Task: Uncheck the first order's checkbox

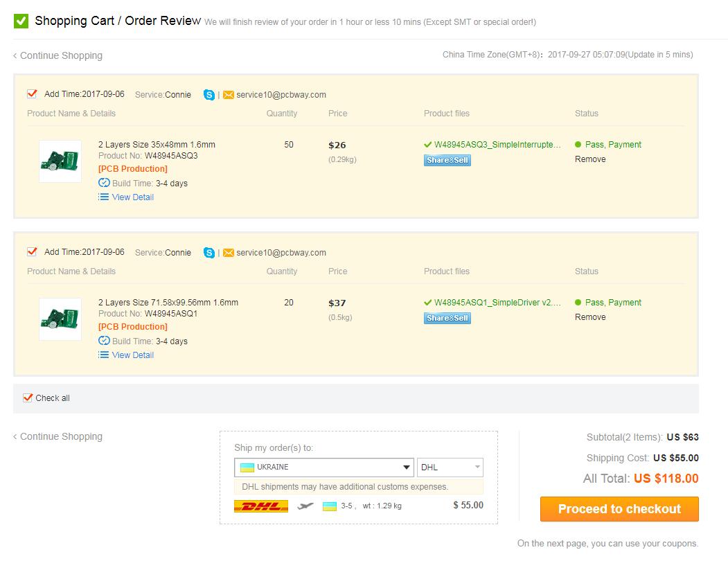Action: coord(32,94)
